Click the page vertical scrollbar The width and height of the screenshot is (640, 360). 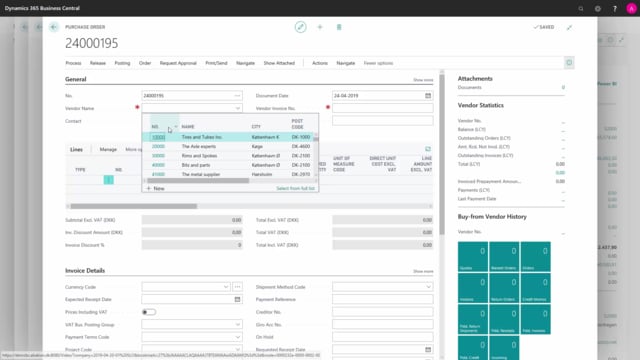coord(442,154)
